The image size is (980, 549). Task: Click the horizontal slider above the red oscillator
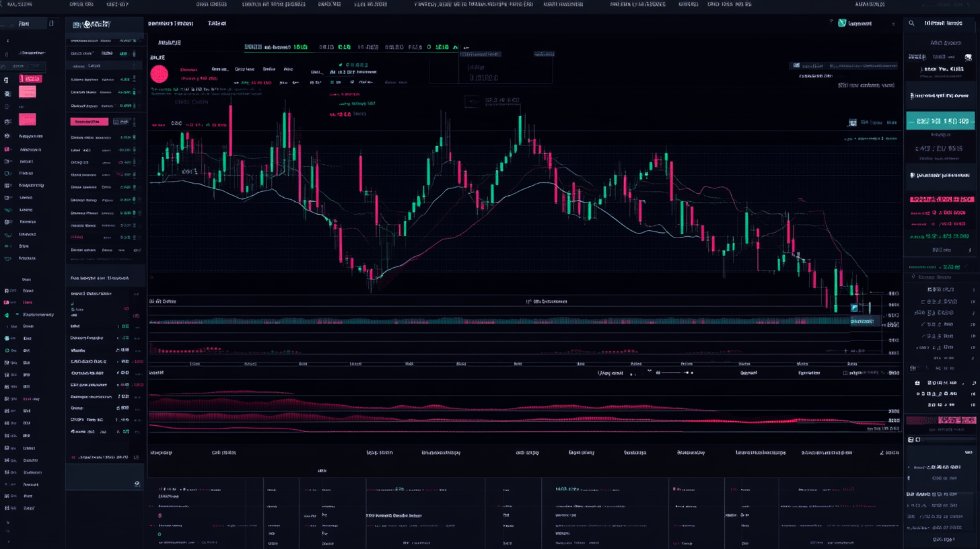pos(676,373)
